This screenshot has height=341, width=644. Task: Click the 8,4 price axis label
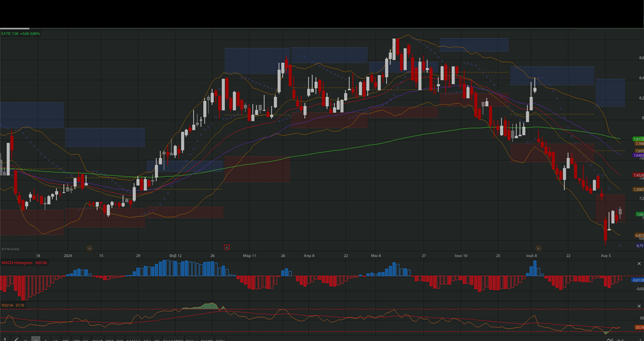point(641,78)
